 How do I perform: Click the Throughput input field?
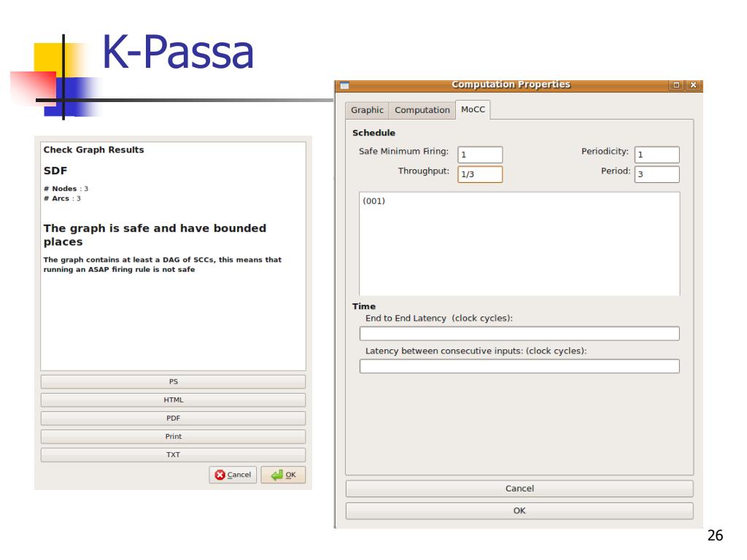coord(480,174)
